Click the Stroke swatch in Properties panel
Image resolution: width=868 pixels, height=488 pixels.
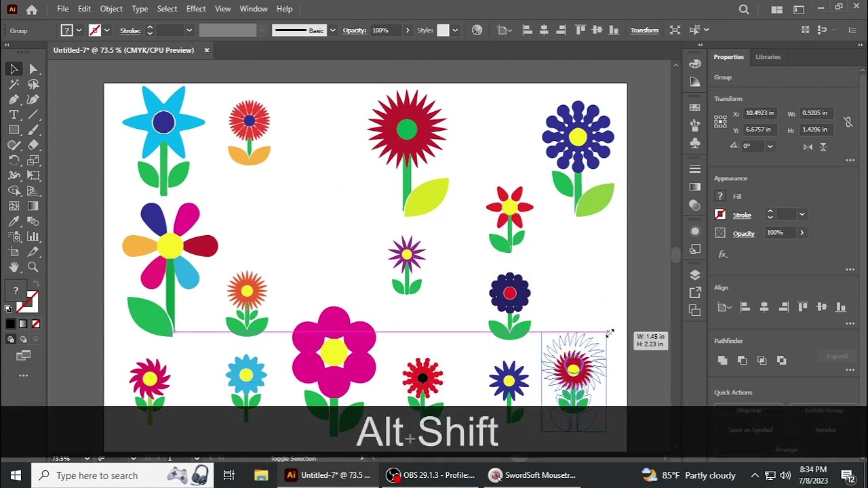[720, 214]
